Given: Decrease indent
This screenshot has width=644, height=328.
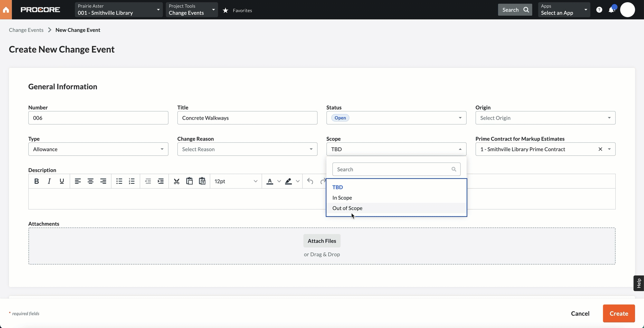Looking at the screenshot, I should 148,181.
